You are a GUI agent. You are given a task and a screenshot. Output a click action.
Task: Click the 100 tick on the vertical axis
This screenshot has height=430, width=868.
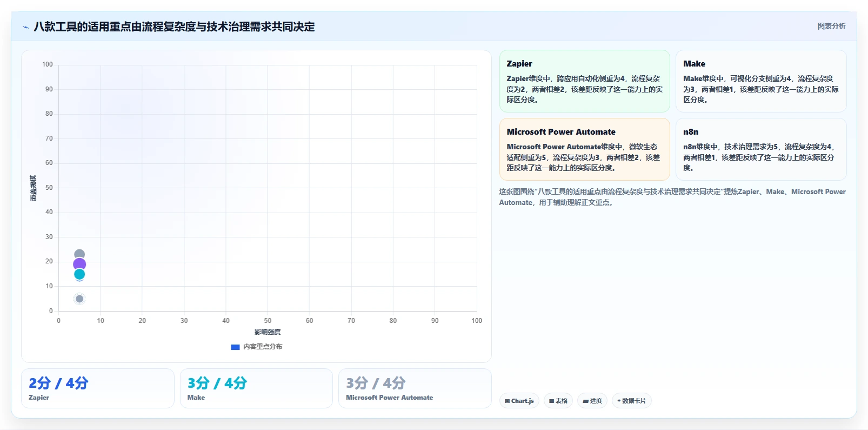point(48,64)
